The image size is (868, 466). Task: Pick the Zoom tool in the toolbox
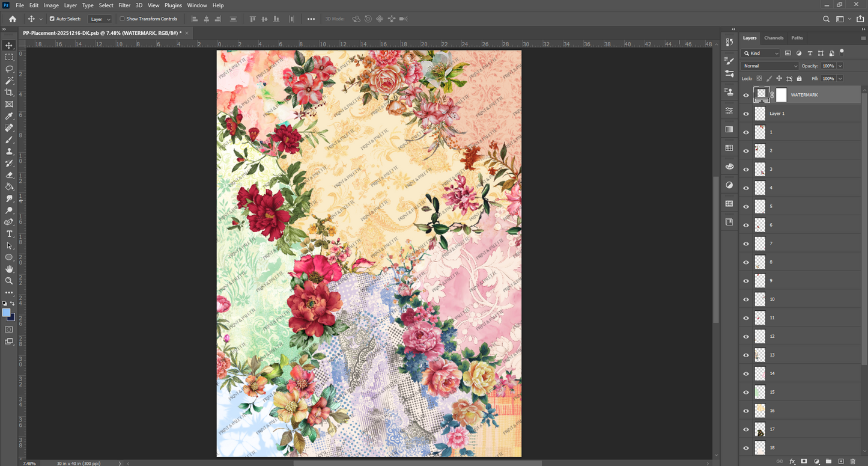(9, 281)
